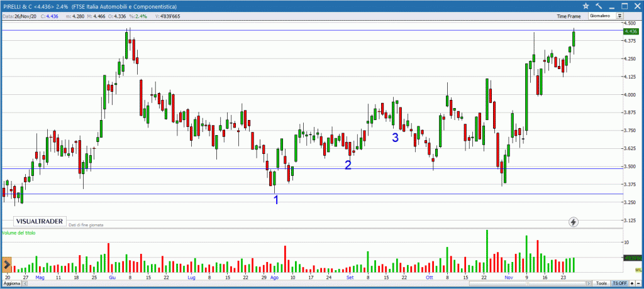Viewport: 644px width, 289px height.
Task: Click the 'Lug' date axis label
Action: (191, 278)
